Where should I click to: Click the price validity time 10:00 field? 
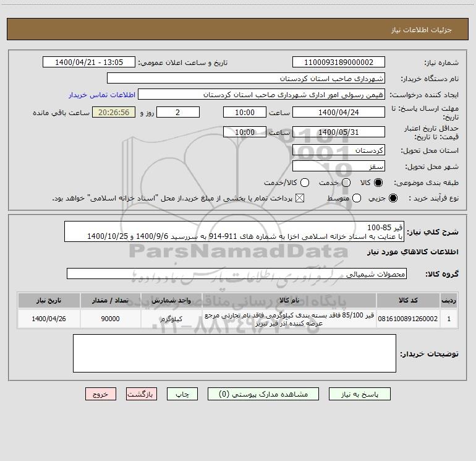tap(245, 132)
